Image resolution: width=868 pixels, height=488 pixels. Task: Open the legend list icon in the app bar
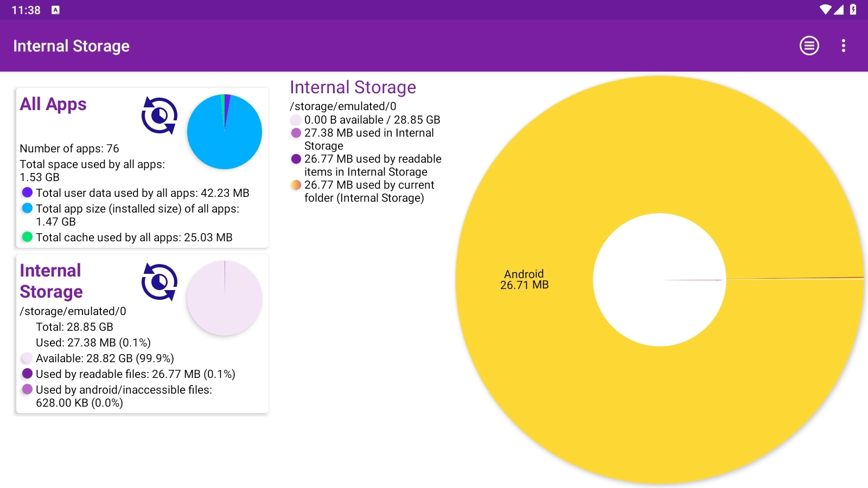tap(809, 46)
